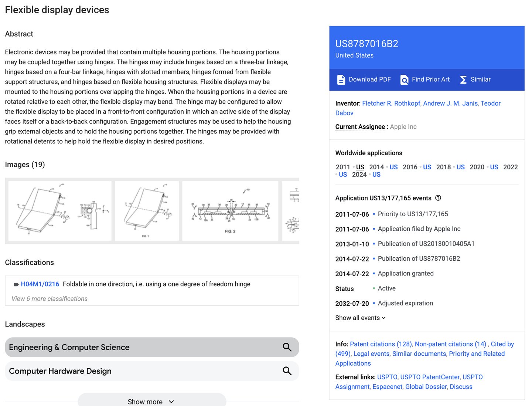The height and width of the screenshot is (406, 532).
Task: Open the Global Dossier link
Action: tap(426, 386)
